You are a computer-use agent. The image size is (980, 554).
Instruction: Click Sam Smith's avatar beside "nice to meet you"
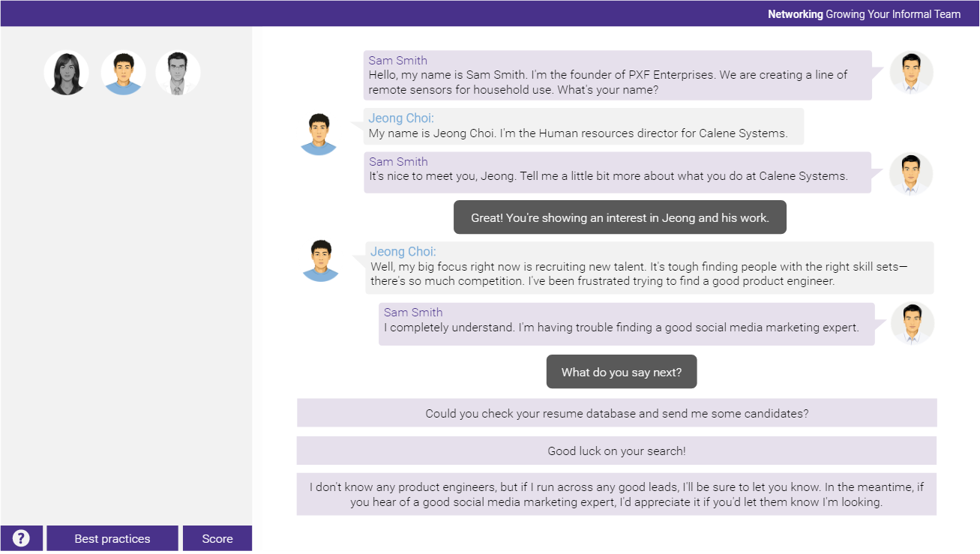[x=911, y=174]
